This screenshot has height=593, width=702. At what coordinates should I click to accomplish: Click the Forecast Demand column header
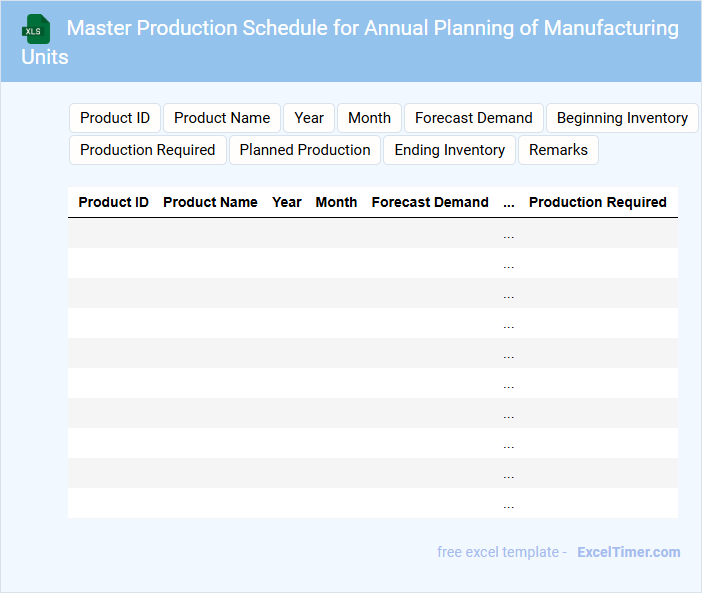click(430, 202)
